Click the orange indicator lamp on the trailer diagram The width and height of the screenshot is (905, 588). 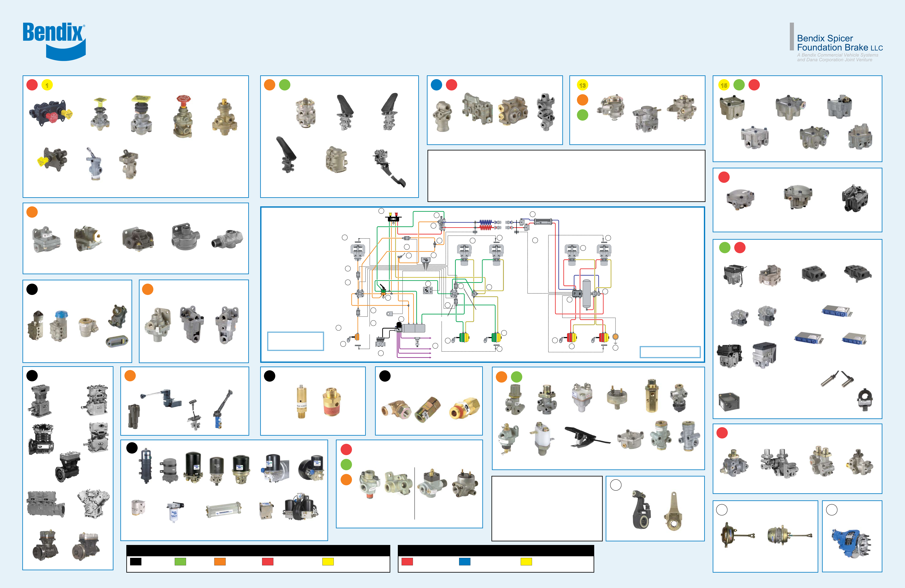tap(615, 336)
